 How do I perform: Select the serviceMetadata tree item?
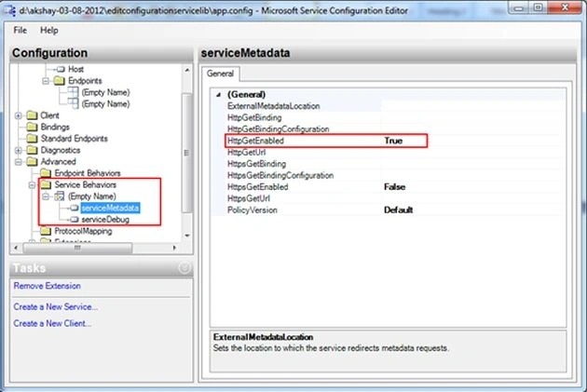tap(111, 208)
